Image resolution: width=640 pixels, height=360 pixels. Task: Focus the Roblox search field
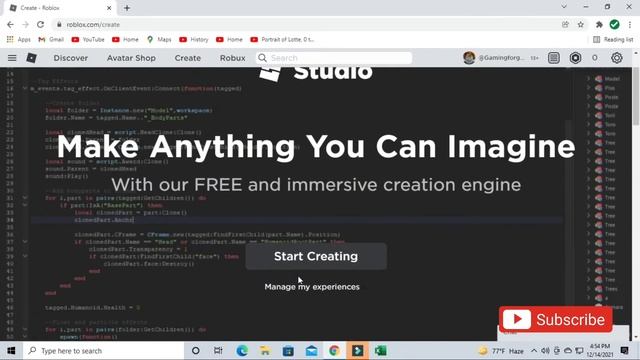tap(334, 58)
